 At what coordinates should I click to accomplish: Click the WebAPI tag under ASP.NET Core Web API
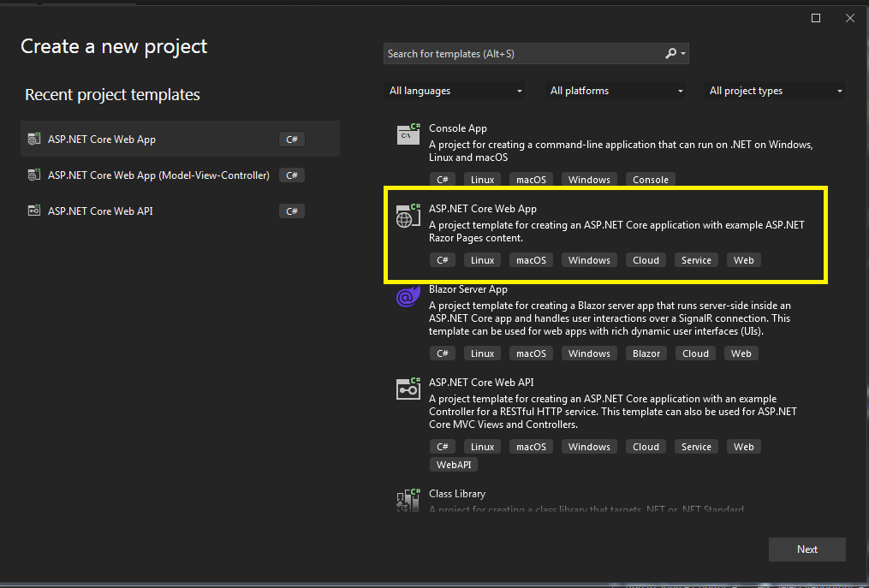click(453, 464)
